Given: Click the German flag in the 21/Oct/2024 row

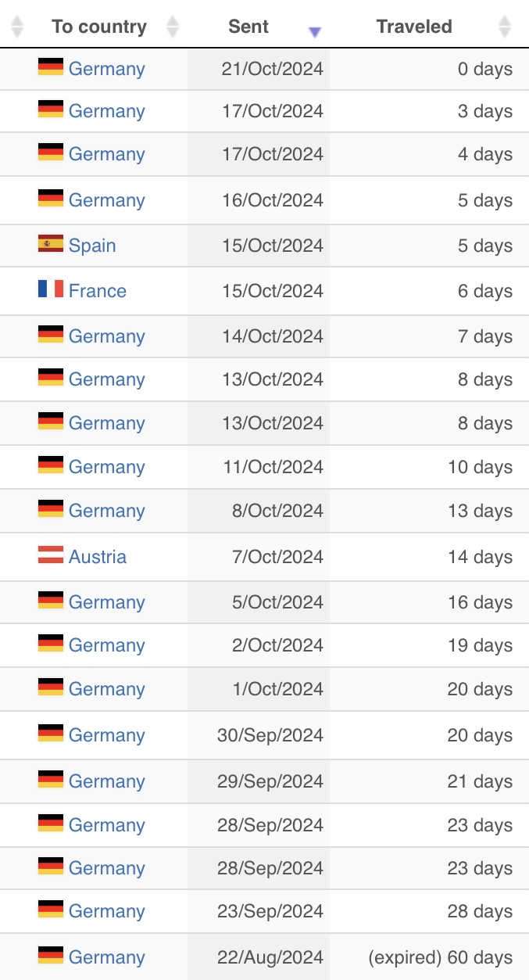Looking at the screenshot, I should (x=51, y=66).
